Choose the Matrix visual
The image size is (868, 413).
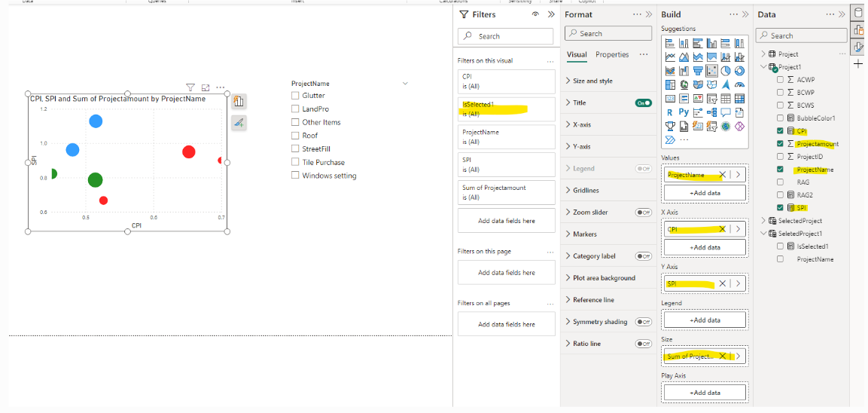pos(739,99)
